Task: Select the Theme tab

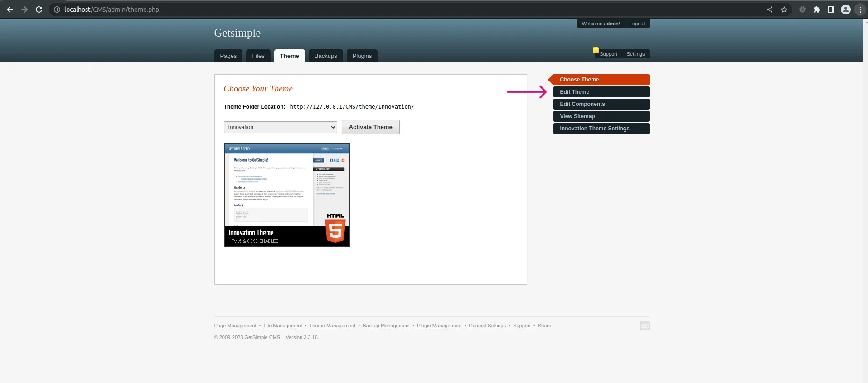Action: [290, 56]
